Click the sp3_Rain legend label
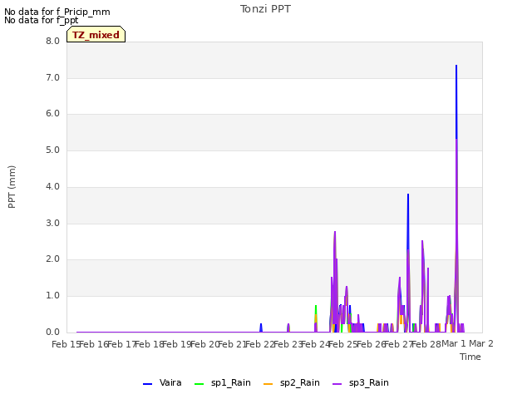The width and height of the screenshot is (532, 399). coord(369,382)
